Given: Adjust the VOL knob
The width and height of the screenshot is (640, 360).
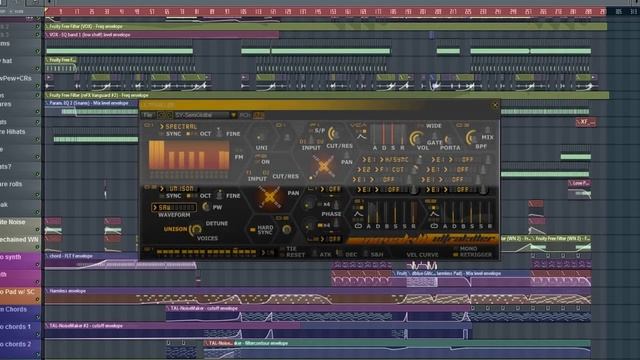Looking at the screenshot, I should click(x=416, y=138).
